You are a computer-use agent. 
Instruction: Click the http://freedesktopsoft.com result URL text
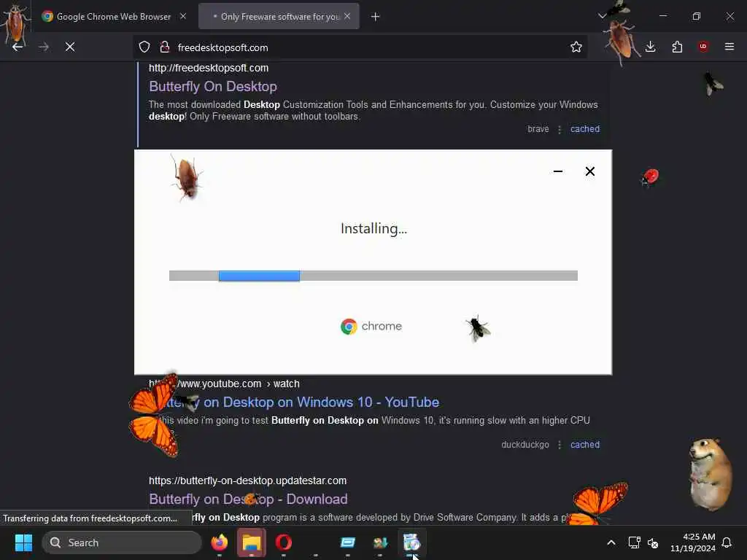[x=209, y=68]
